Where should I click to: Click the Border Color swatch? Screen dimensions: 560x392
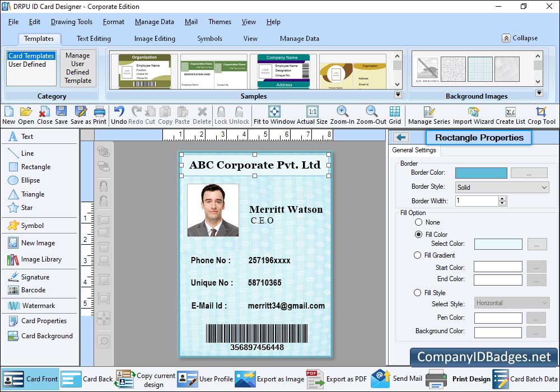click(x=481, y=173)
